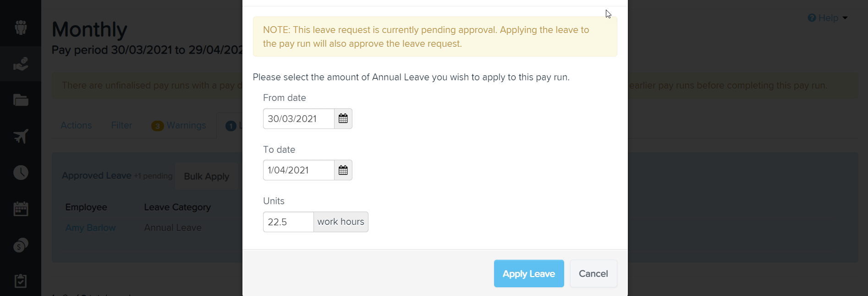Go to leave airplane icon
The height and width of the screenshot is (296, 868).
pos(21,136)
